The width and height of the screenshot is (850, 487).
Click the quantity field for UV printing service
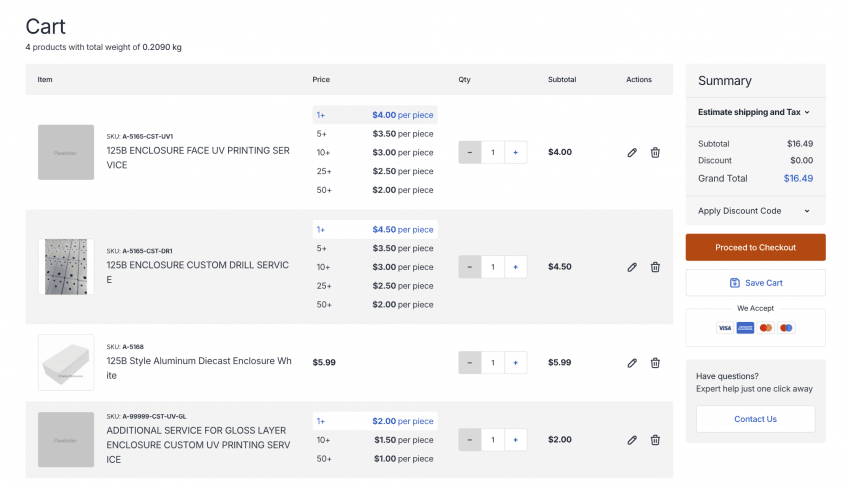pyautogui.click(x=492, y=153)
